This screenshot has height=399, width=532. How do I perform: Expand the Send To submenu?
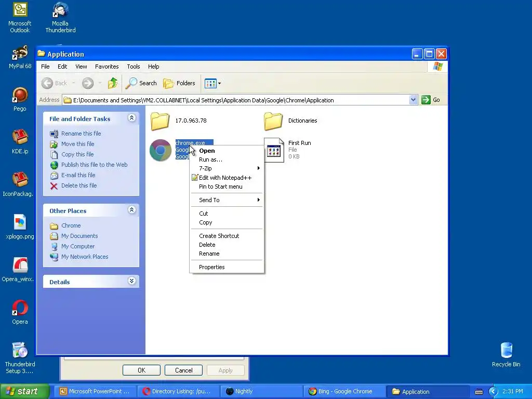(227, 200)
